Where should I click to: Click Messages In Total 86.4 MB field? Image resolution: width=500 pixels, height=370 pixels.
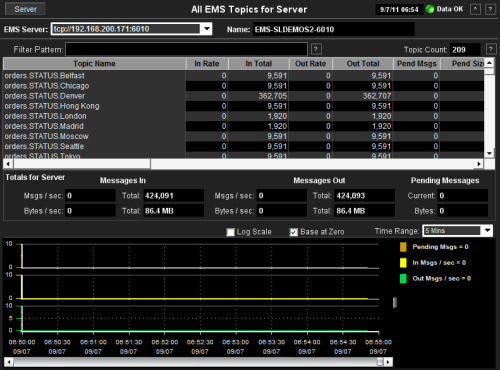(173, 211)
